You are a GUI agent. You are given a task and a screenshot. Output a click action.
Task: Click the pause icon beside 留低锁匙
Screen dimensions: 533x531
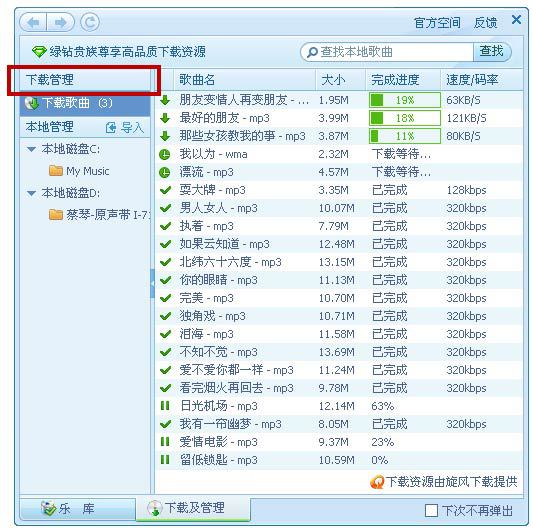pyautogui.click(x=165, y=460)
